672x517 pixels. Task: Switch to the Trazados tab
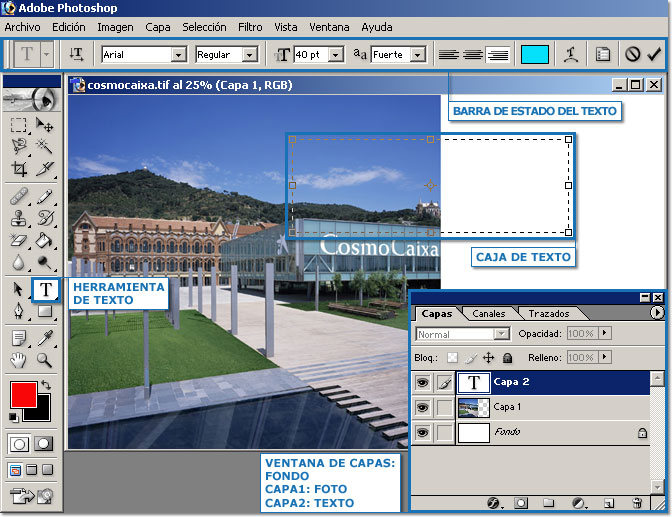(548, 313)
